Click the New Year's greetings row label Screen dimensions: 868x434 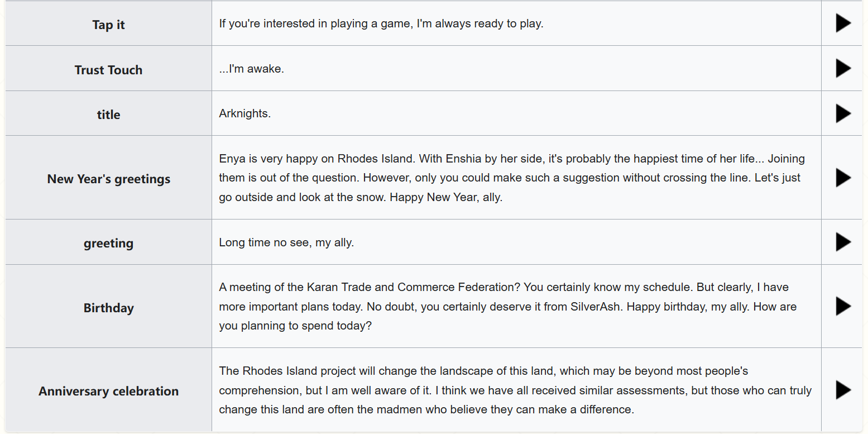109,179
